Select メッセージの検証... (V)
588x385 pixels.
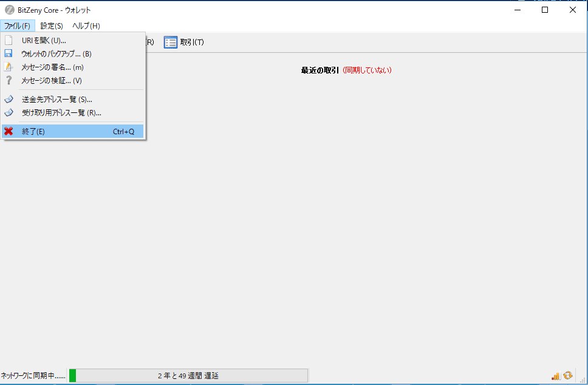[x=73, y=81]
